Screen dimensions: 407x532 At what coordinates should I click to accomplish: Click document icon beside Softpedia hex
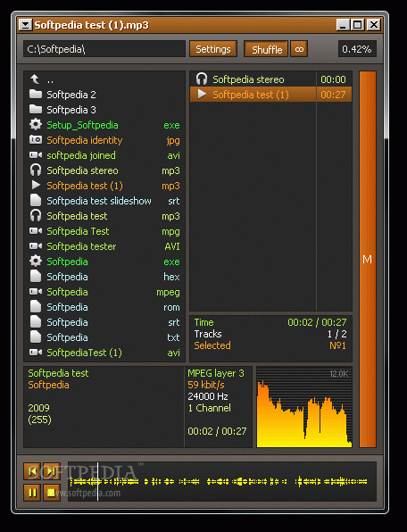point(36,276)
